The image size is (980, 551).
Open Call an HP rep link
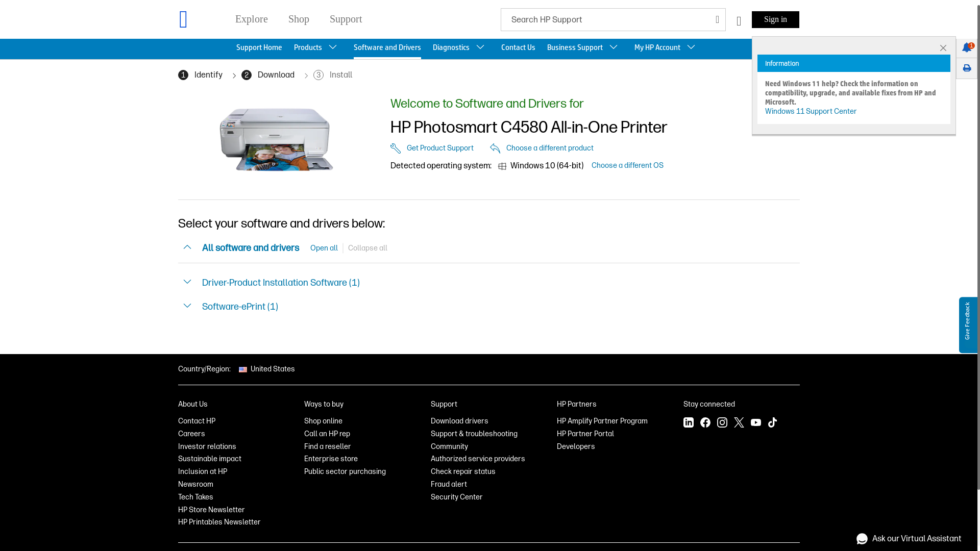tap(327, 434)
